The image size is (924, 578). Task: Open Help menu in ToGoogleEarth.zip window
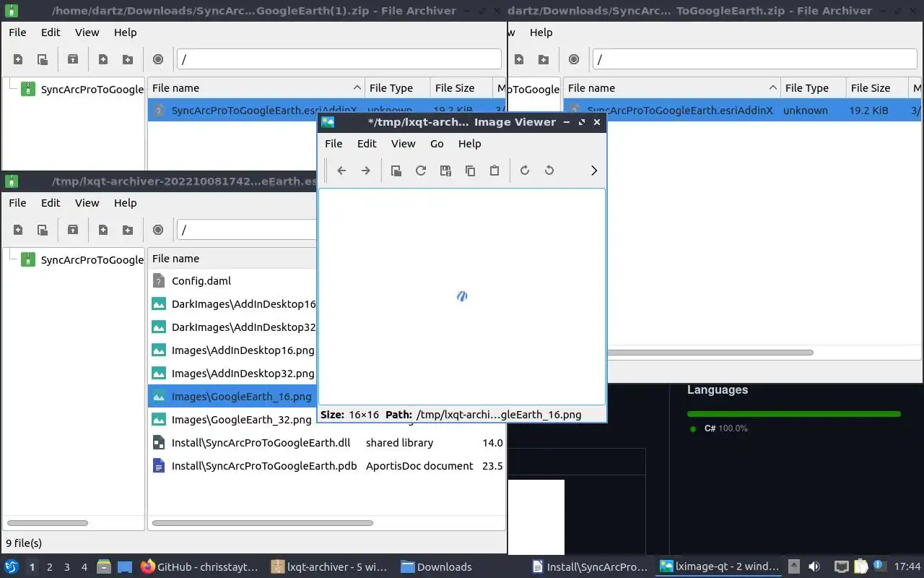(541, 33)
